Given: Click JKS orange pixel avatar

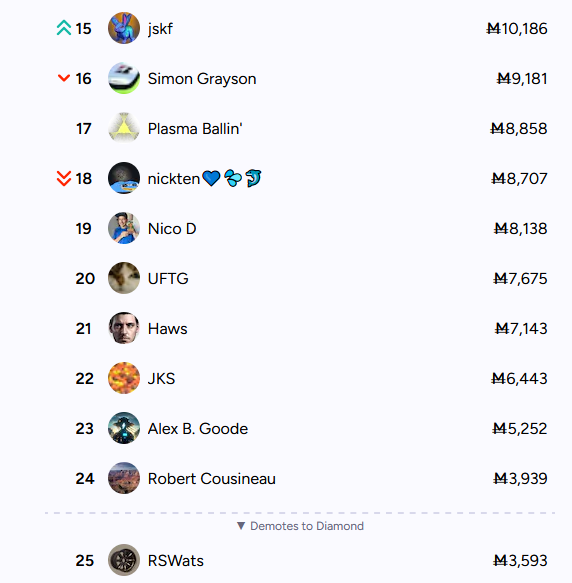Looking at the screenshot, I should 124,378.
